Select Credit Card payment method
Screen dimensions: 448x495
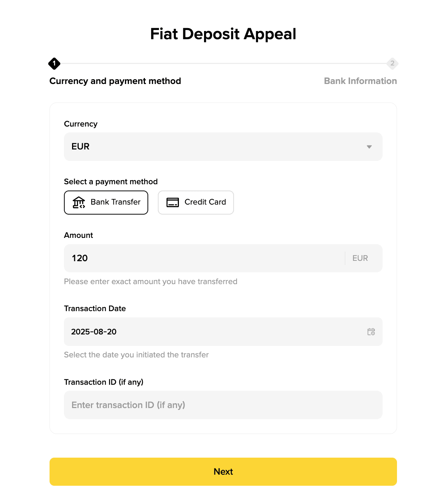pyautogui.click(x=196, y=202)
